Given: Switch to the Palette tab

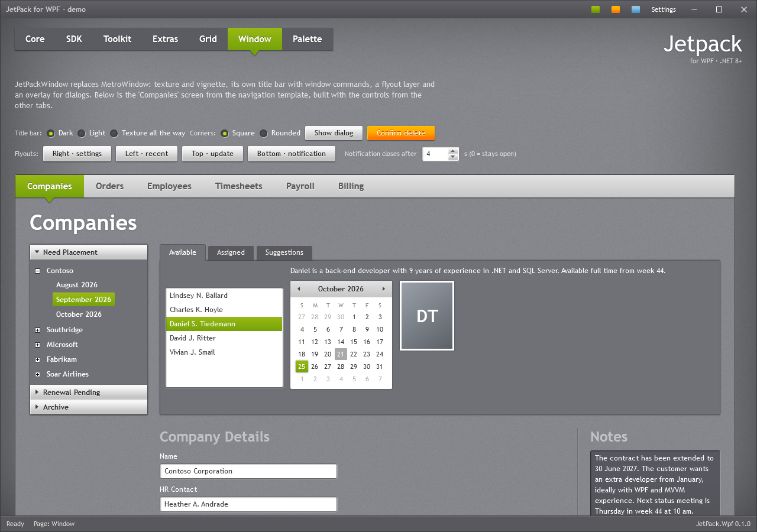Looking at the screenshot, I should click(308, 39).
